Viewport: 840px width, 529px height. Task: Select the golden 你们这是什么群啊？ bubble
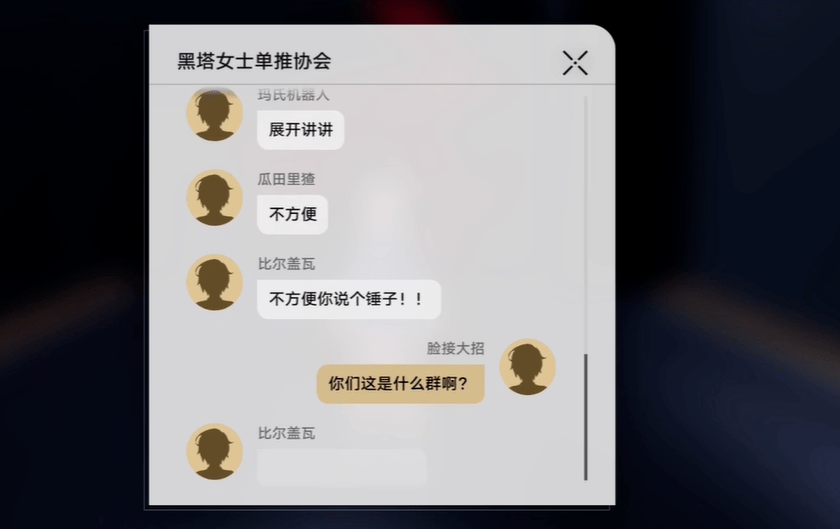click(x=401, y=384)
